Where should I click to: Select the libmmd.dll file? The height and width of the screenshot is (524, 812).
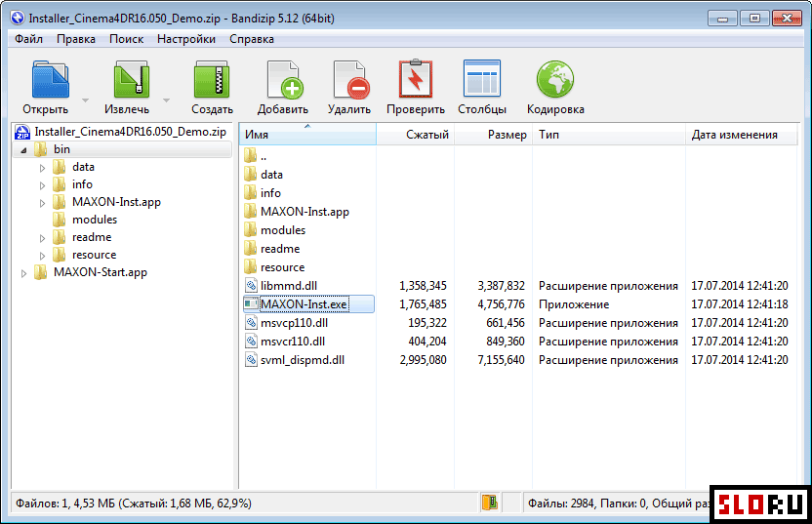[281, 286]
